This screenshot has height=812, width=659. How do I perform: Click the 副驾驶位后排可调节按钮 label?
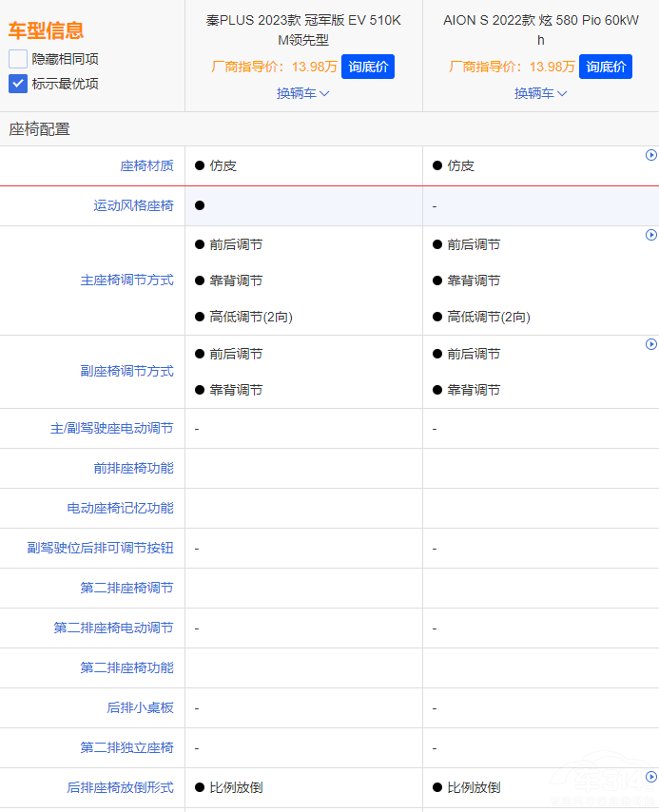click(100, 549)
